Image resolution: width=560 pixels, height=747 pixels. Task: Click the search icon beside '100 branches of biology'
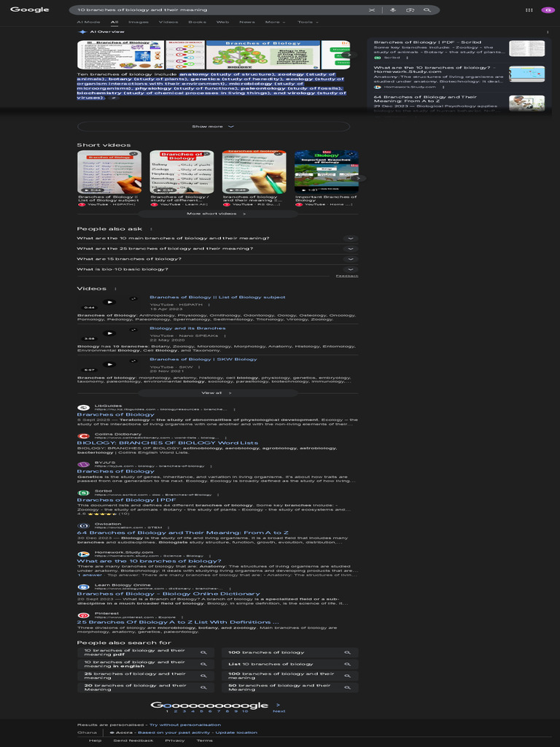click(348, 653)
